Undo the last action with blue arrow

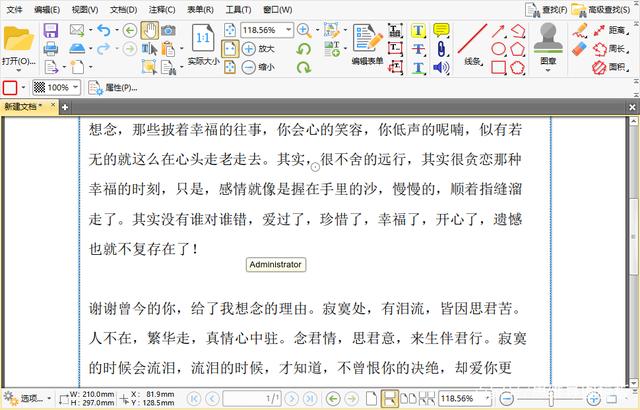[x=104, y=30]
